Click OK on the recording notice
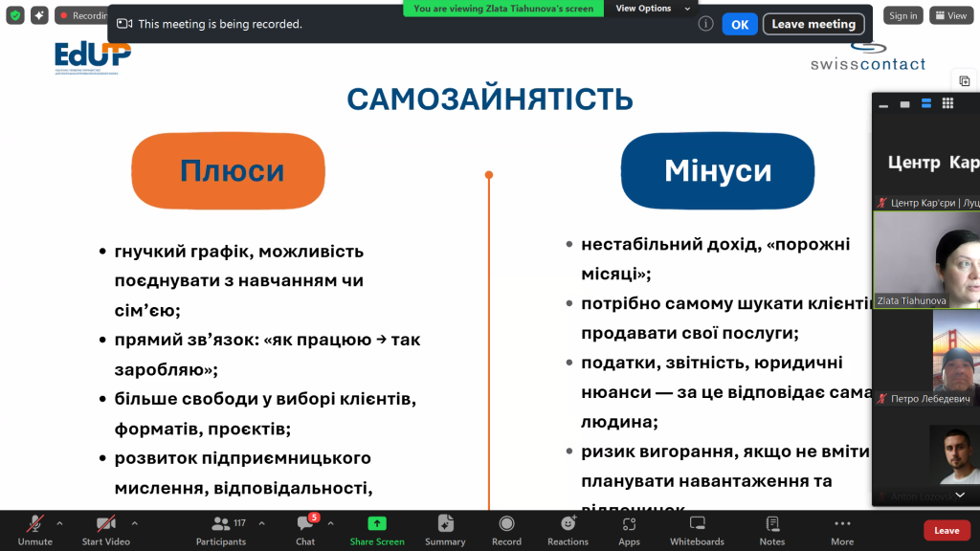The height and width of the screenshot is (551, 980). pos(739,24)
